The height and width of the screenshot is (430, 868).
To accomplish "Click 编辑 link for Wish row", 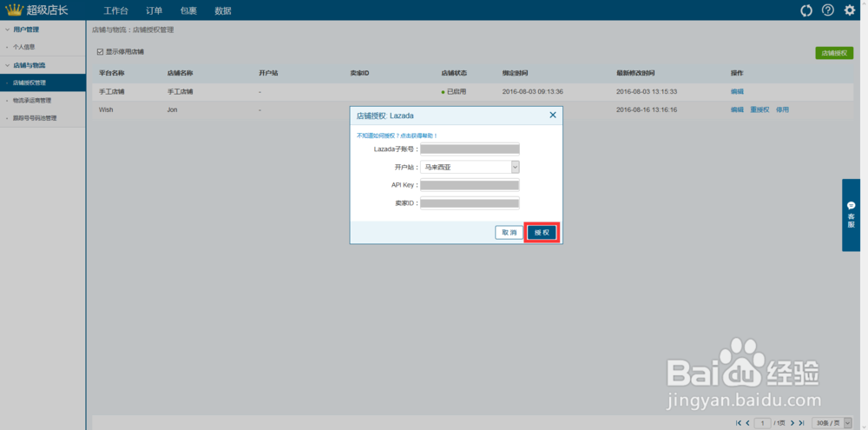I will (737, 109).
